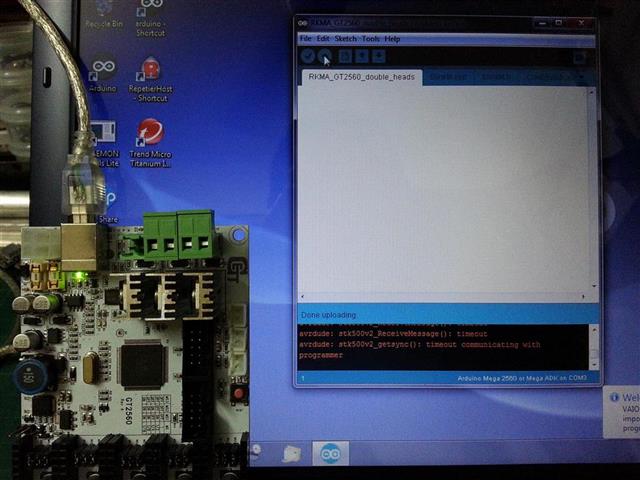This screenshot has height=480, width=640.
Task: Open the Tools menu
Action: [x=370, y=39]
